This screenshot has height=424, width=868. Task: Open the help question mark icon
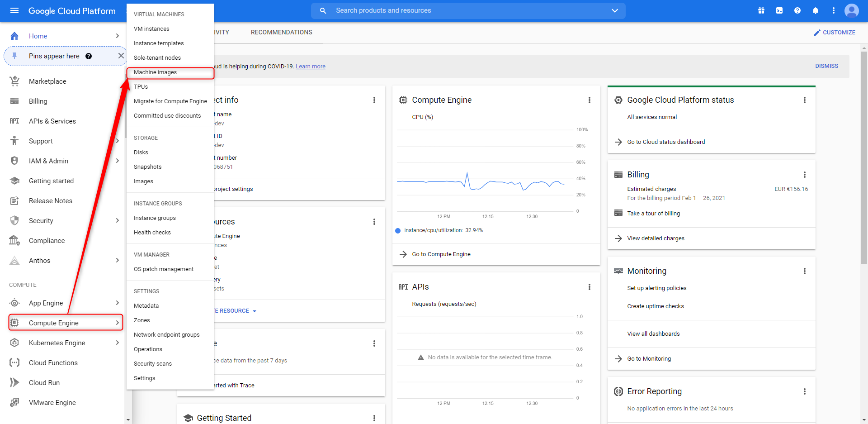point(797,10)
